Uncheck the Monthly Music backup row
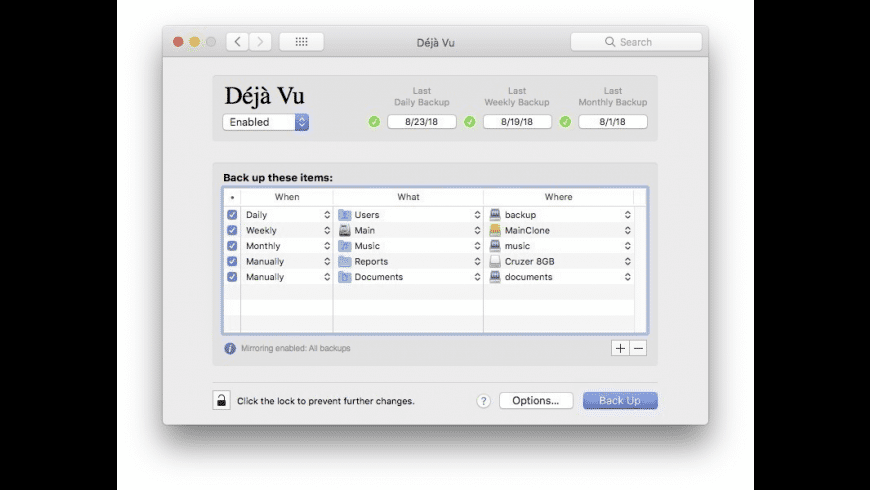The image size is (870, 490). [232, 246]
